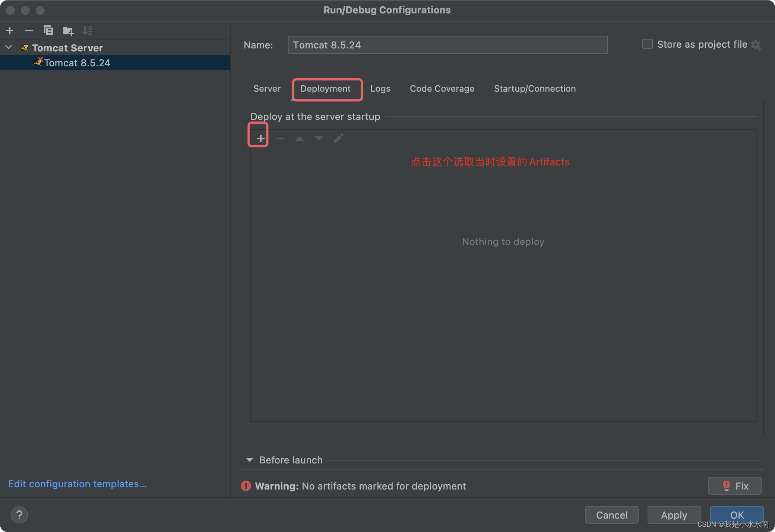Select the Tomcat 8.5.24 configuration
Screen dimensions: 775x532
pyautogui.click(x=115, y=63)
